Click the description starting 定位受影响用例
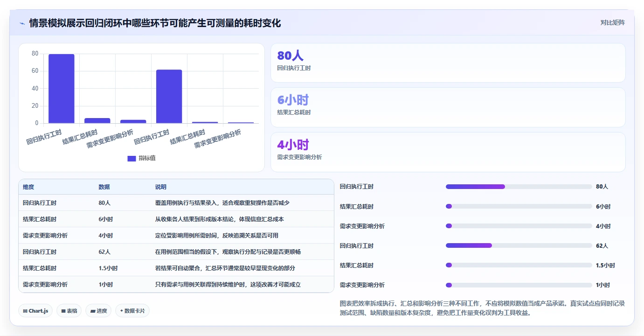Viewport: 644px width, 336px height. 217,236
